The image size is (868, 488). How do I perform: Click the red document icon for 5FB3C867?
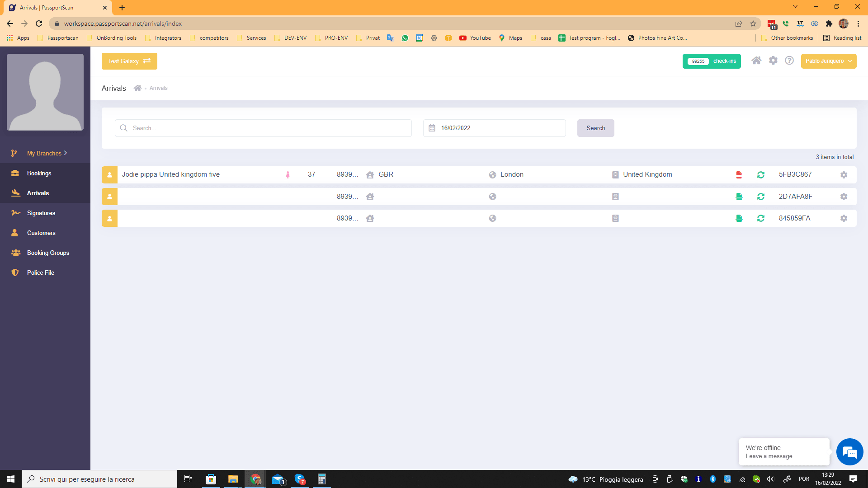coord(739,175)
